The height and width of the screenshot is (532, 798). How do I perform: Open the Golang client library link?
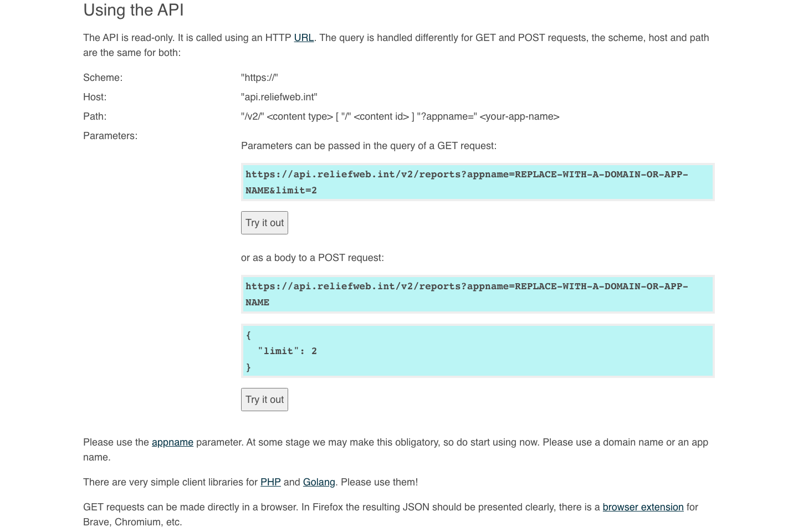[x=319, y=482]
